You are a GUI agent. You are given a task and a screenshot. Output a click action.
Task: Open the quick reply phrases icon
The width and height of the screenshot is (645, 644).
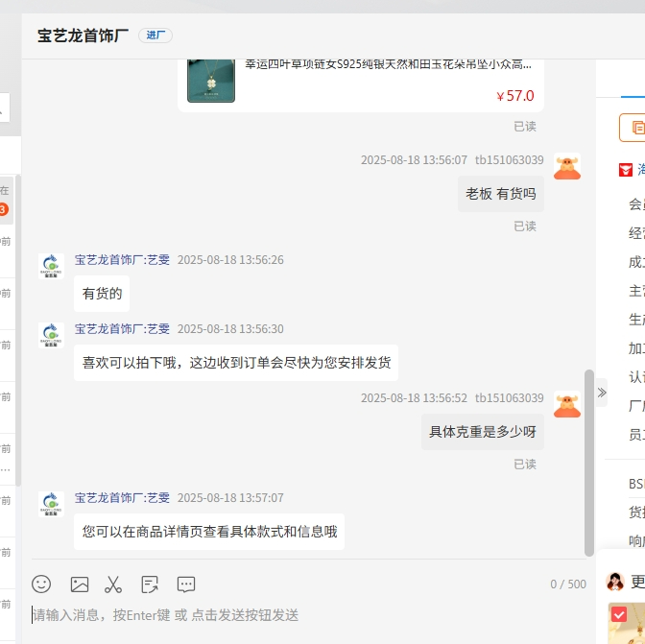[150, 584]
